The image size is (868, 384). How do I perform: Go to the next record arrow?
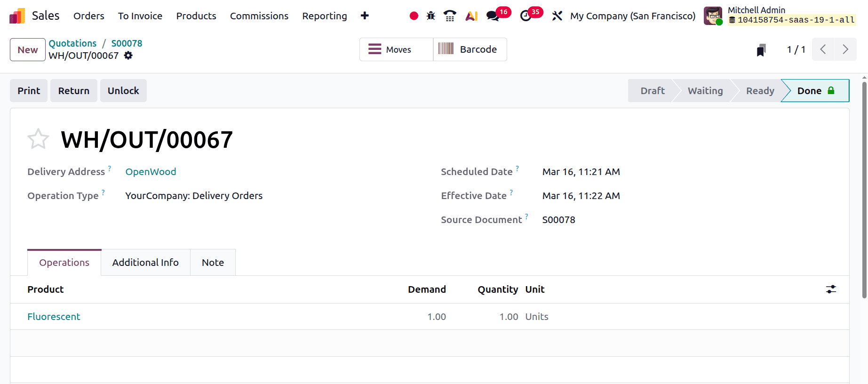coord(845,49)
